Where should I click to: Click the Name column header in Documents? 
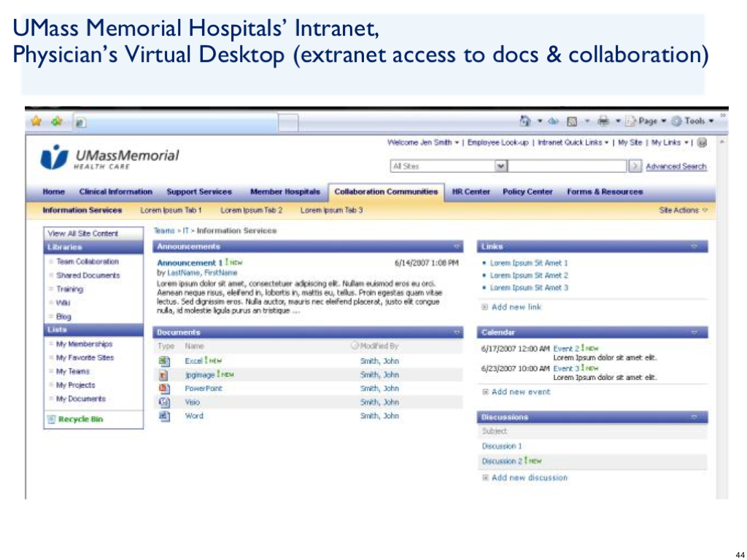click(x=194, y=346)
